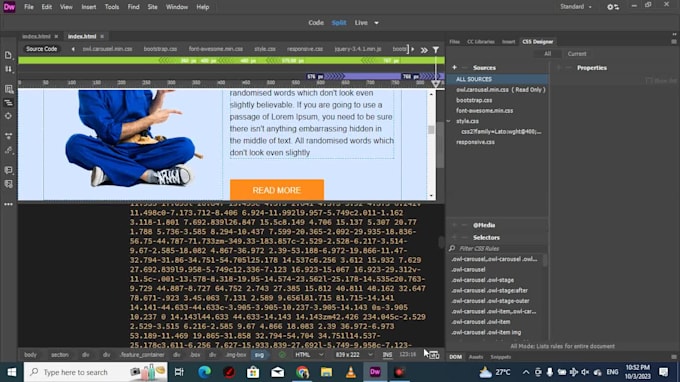
Task: Click the Apply Comment icon
Action: tap(8, 170)
